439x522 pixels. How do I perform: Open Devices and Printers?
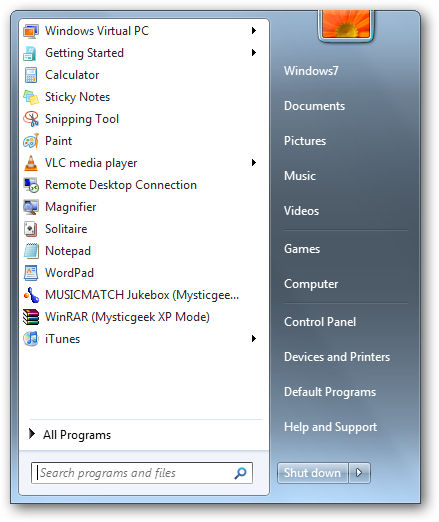(337, 357)
